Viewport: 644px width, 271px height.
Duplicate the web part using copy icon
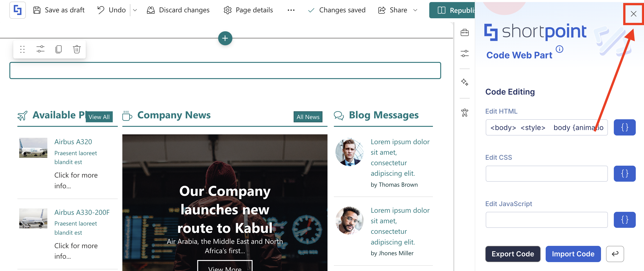pos(59,49)
